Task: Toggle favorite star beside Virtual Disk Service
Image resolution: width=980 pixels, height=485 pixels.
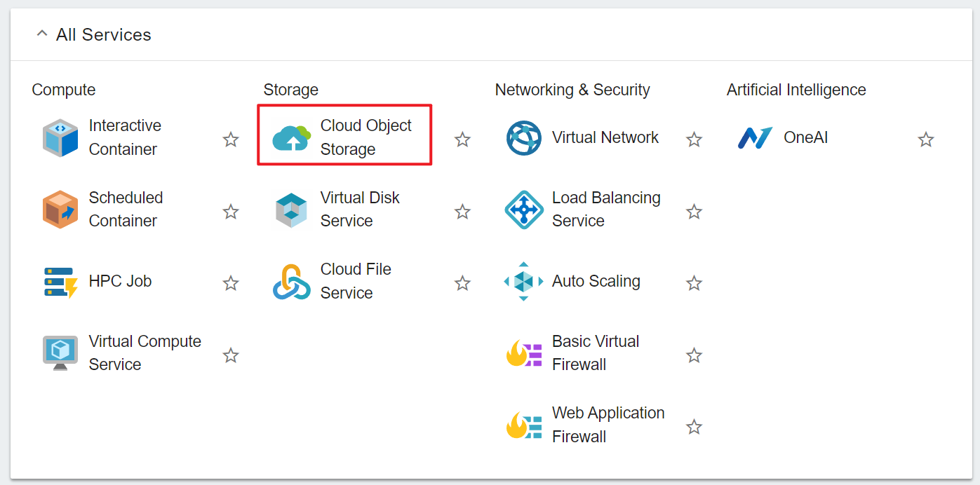Action: [x=462, y=212]
